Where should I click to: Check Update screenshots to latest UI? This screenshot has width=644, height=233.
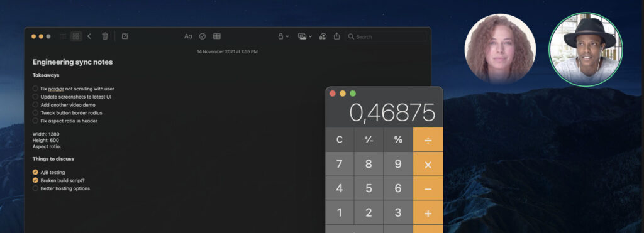coord(35,97)
